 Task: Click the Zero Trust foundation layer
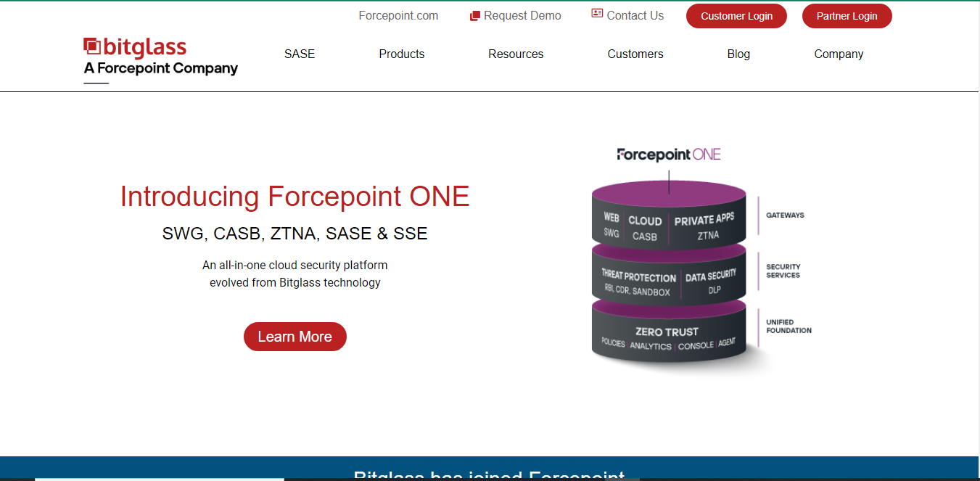coord(669,334)
